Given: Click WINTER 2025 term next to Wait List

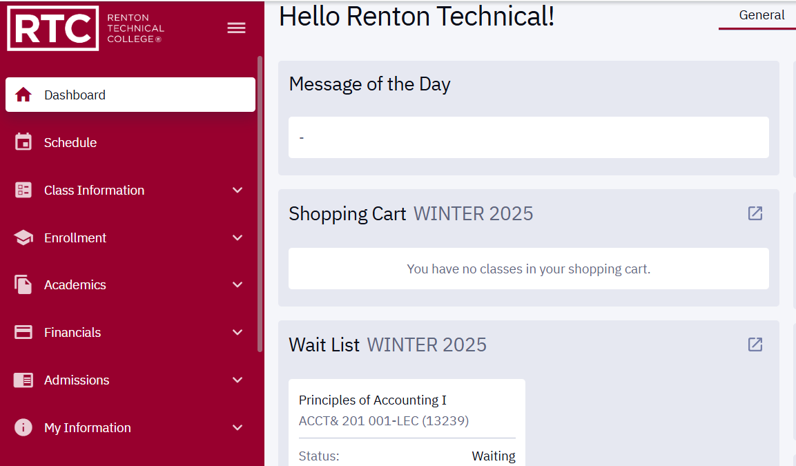Looking at the screenshot, I should point(426,345).
